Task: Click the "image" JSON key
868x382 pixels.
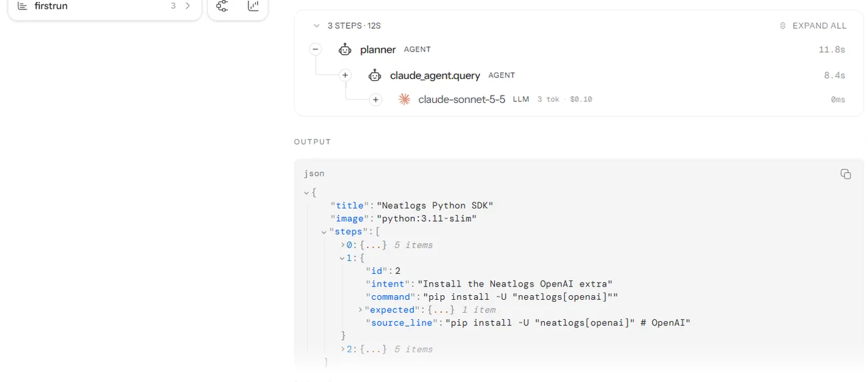Action: (x=350, y=219)
